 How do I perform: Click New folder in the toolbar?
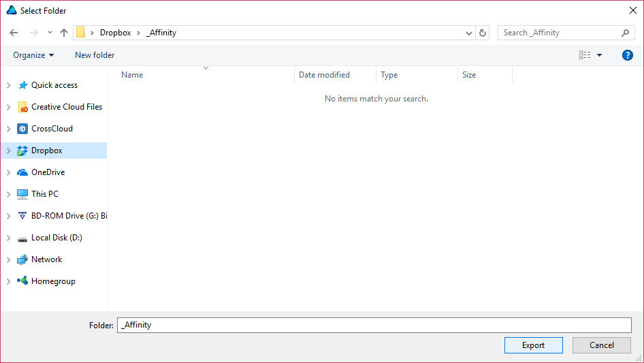(x=95, y=55)
